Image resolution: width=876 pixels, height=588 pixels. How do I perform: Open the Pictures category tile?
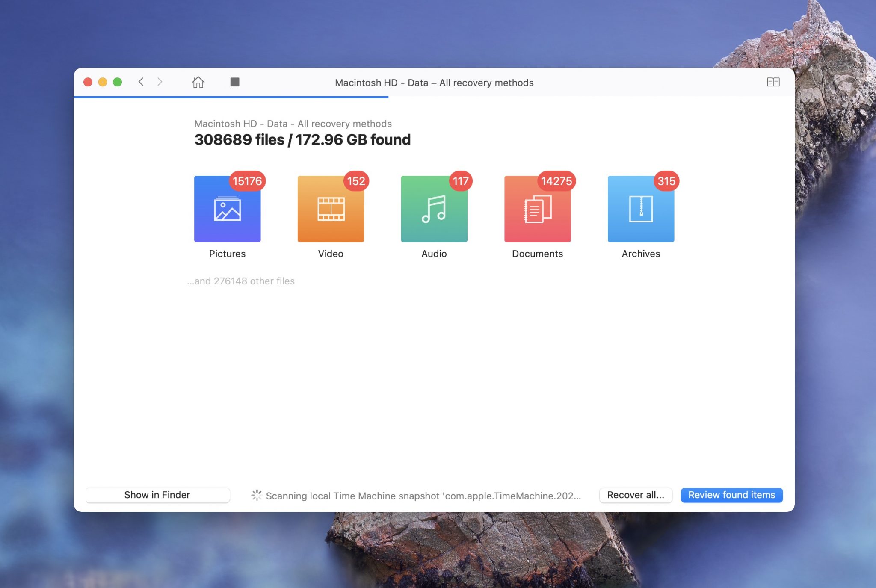point(227,209)
